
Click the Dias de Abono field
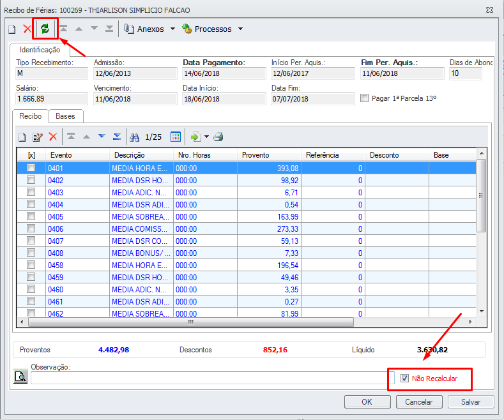pos(465,73)
